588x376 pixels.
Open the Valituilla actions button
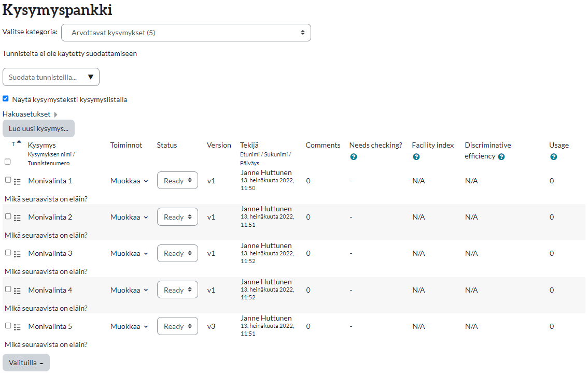point(26,363)
